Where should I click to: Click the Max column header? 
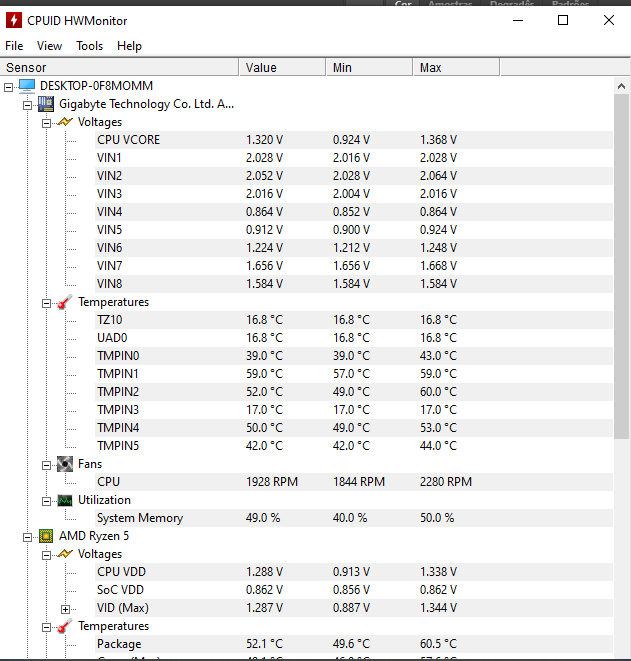456,67
